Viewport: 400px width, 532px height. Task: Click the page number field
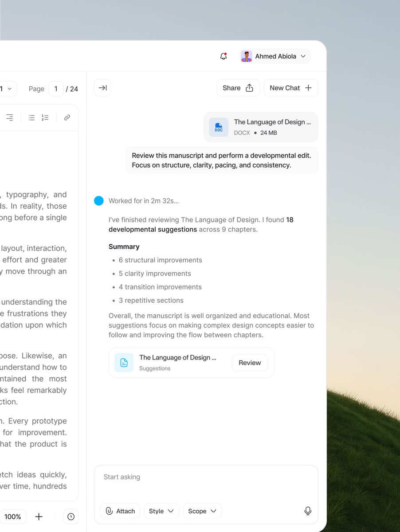[56, 89]
